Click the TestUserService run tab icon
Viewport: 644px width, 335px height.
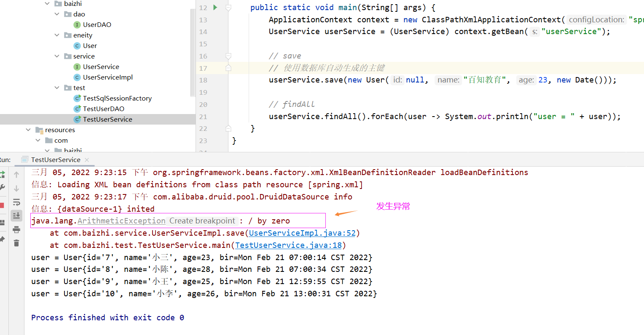pos(25,160)
